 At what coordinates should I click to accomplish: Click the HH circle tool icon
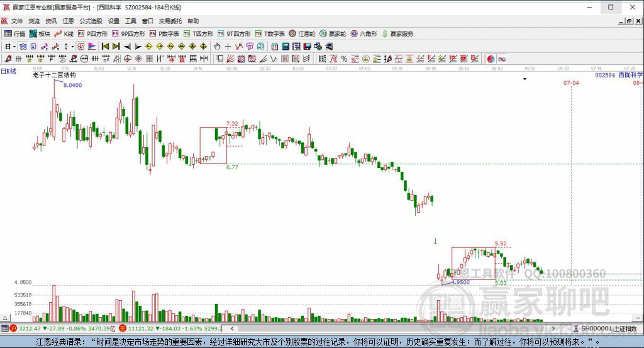coord(84,59)
